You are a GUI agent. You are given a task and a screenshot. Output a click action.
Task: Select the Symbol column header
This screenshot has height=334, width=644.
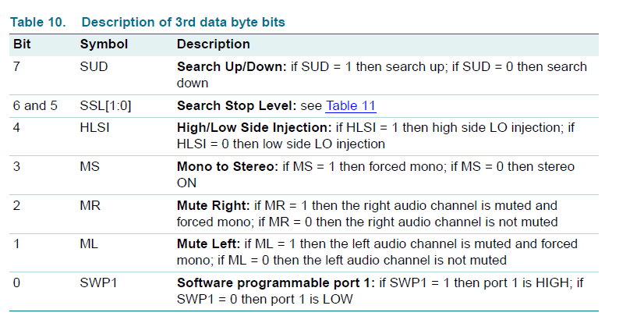point(104,44)
